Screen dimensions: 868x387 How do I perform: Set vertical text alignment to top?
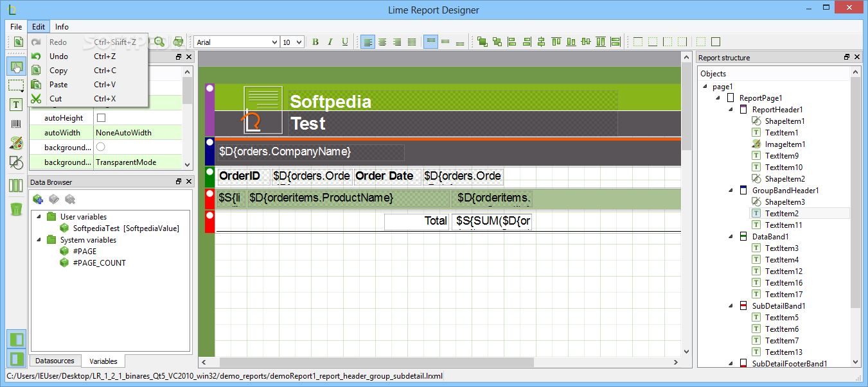point(430,42)
